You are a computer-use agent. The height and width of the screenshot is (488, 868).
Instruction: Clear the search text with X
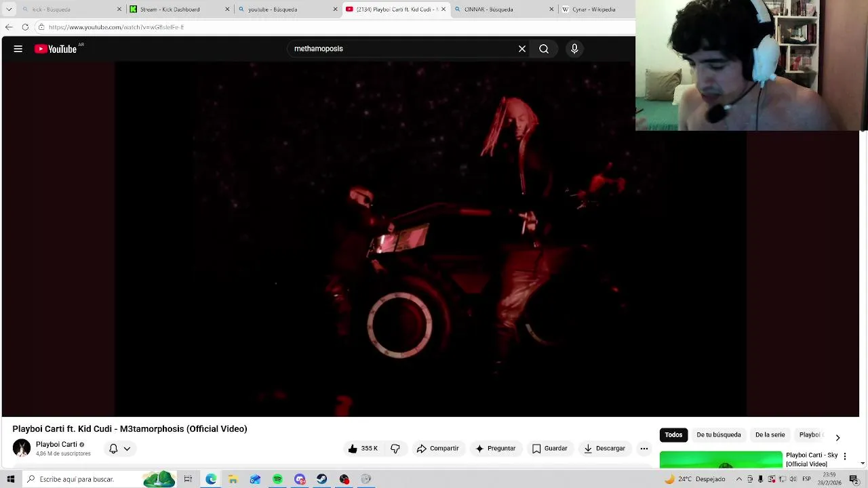point(522,49)
